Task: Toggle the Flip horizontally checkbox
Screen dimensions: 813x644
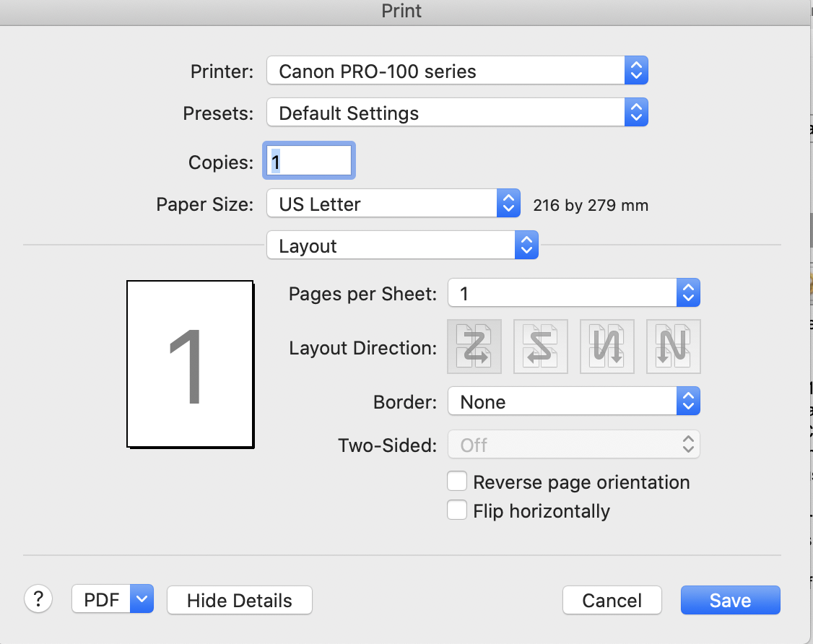Action: [x=457, y=510]
